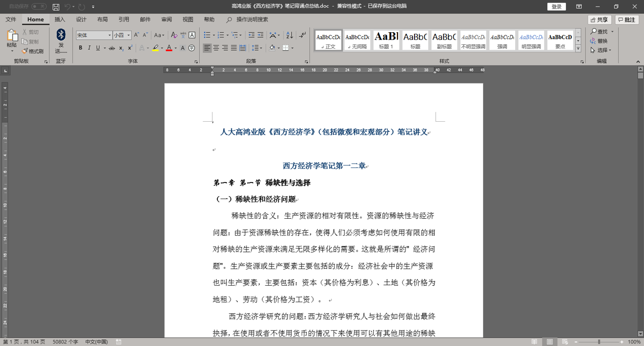Click the Undo arrow icon

pos(67,7)
